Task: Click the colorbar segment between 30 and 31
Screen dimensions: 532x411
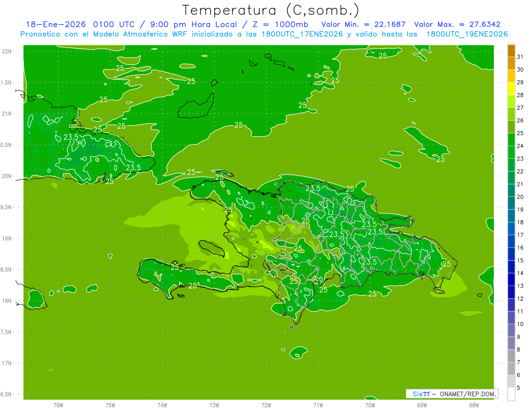Action: click(511, 63)
